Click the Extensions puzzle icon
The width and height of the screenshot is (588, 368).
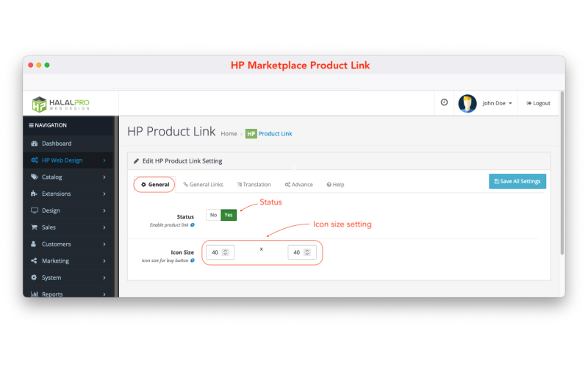click(x=34, y=194)
